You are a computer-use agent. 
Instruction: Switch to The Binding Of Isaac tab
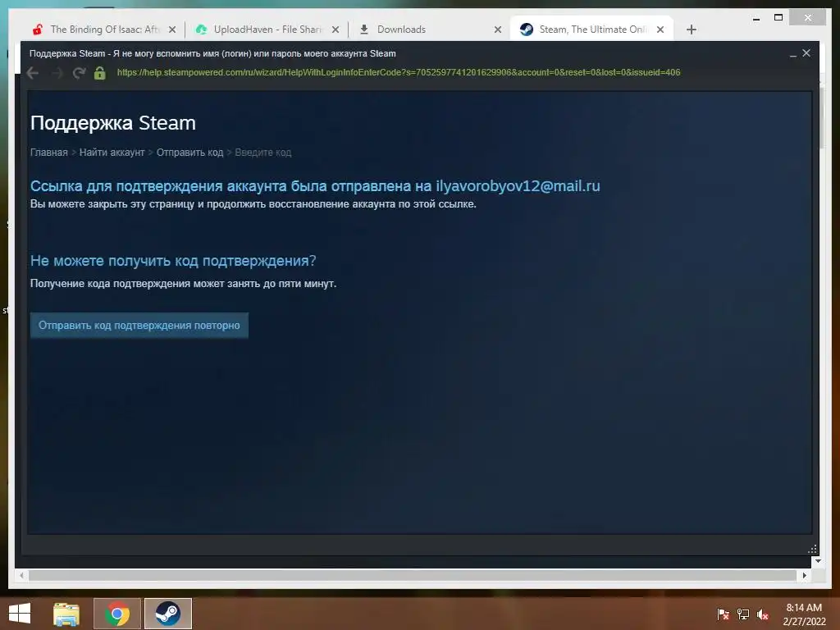104,30
